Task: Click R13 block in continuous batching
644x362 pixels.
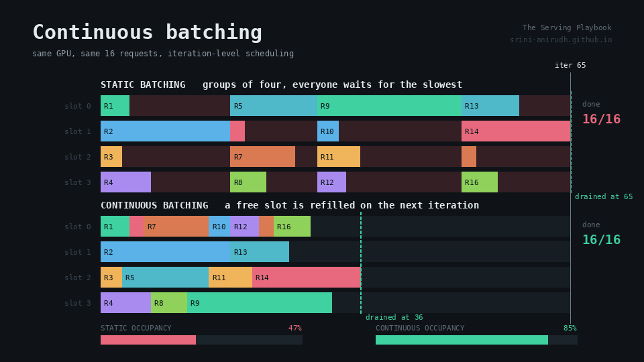Action: coord(260,251)
